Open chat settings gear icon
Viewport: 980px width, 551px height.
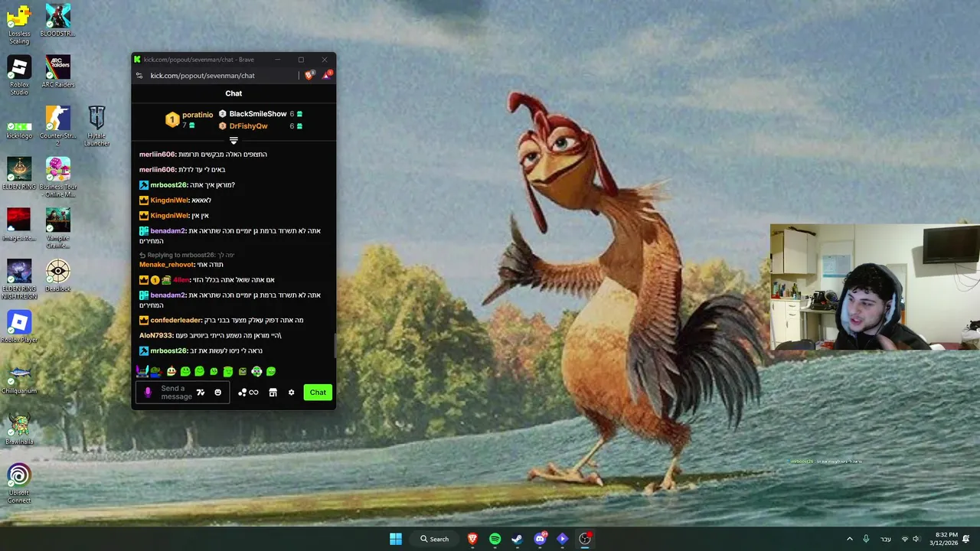pyautogui.click(x=291, y=393)
